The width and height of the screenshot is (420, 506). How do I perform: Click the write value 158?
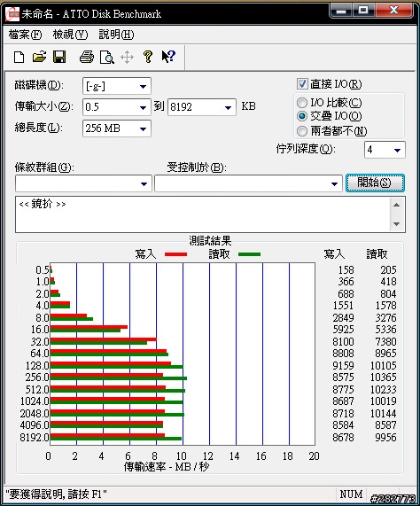point(346,269)
